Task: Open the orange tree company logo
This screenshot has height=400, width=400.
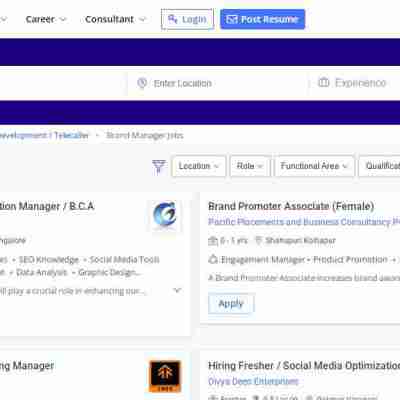Action: tap(165, 376)
